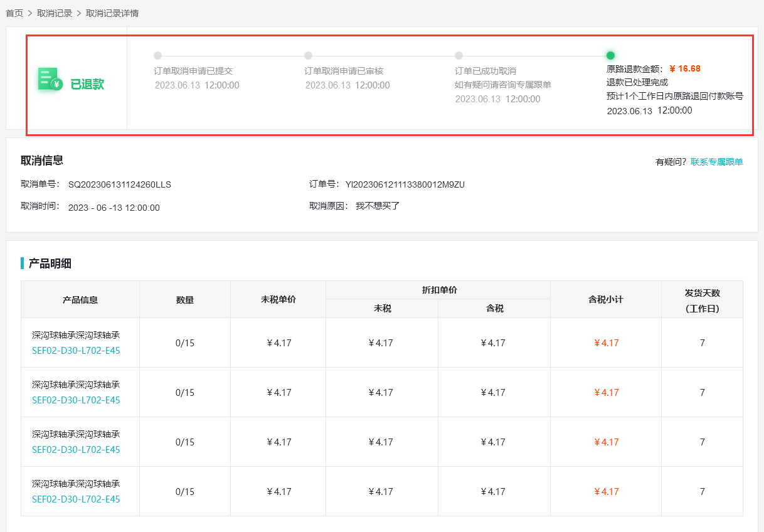Open SEF02-D30-L702-E45 link in third product row
The height and width of the screenshot is (532, 764).
tap(76, 450)
